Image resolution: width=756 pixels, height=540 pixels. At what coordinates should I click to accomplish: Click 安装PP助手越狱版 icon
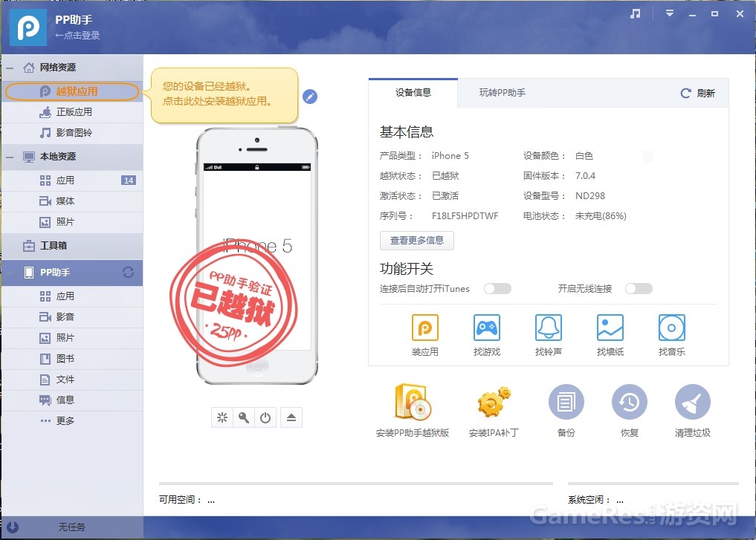413,402
